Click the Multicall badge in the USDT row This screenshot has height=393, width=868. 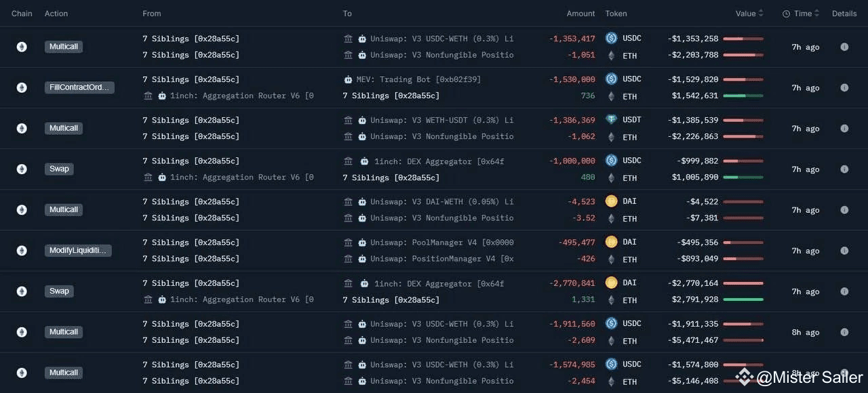point(64,128)
